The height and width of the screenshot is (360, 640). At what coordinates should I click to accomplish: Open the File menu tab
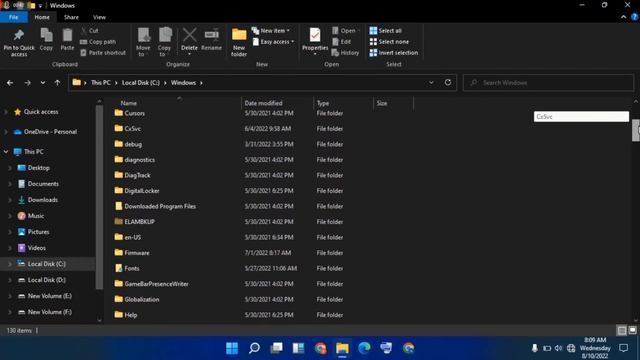pyautogui.click(x=13, y=17)
